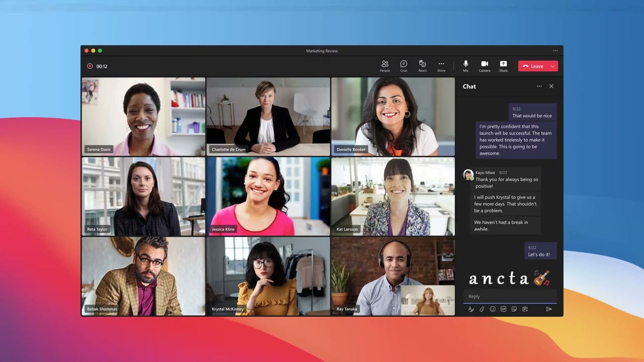The height and width of the screenshot is (362, 644).
Task: Click the "That would be nice" message
Action: 532,113
